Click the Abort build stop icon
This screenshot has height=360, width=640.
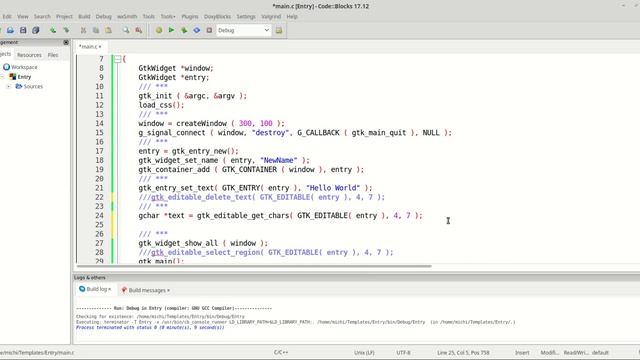209,30
